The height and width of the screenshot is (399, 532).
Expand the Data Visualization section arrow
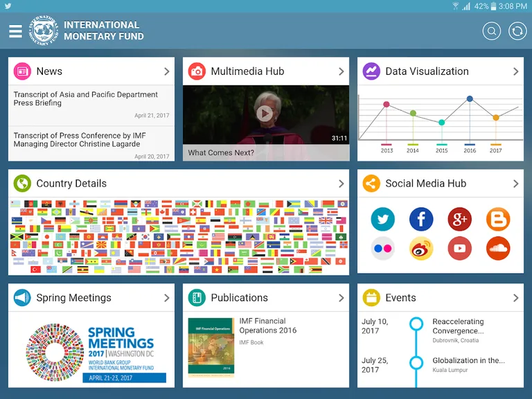(x=515, y=71)
